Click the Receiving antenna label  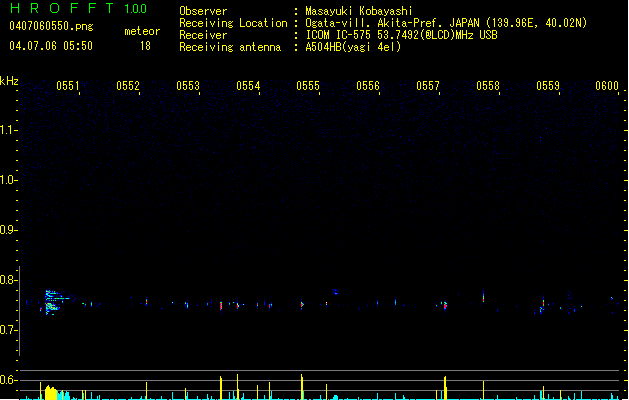pyautogui.click(x=230, y=47)
